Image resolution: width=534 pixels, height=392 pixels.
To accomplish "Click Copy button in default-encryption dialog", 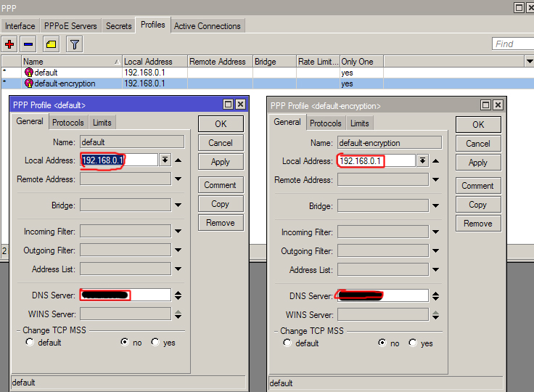I will [477, 205].
